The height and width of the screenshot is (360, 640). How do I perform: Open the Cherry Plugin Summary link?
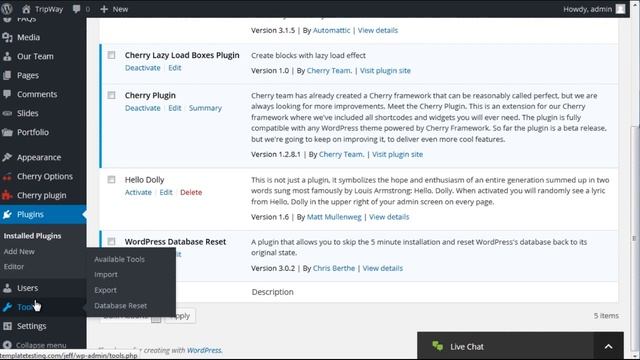(x=205, y=108)
